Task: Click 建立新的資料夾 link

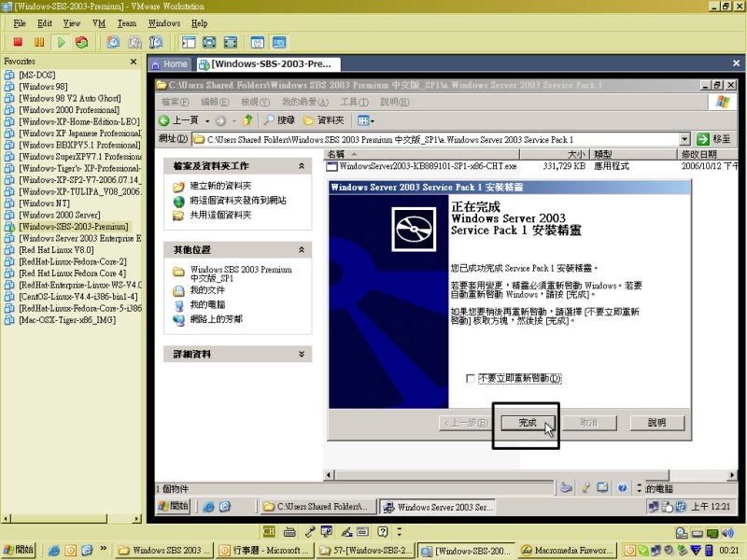Action: pos(220,186)
